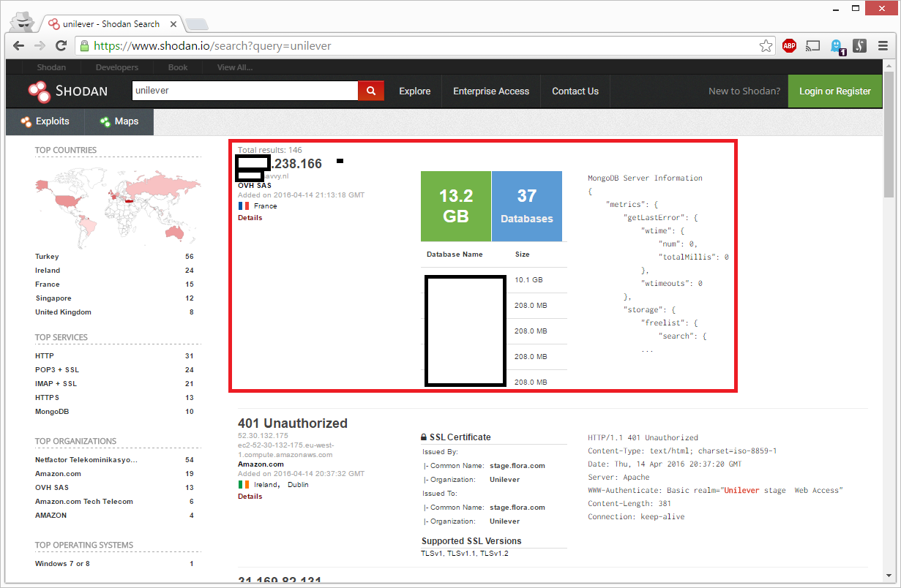The image size is (901, 588).
Task: Click the page's vertical scrollbar thumb
Action: click(889, 134)
